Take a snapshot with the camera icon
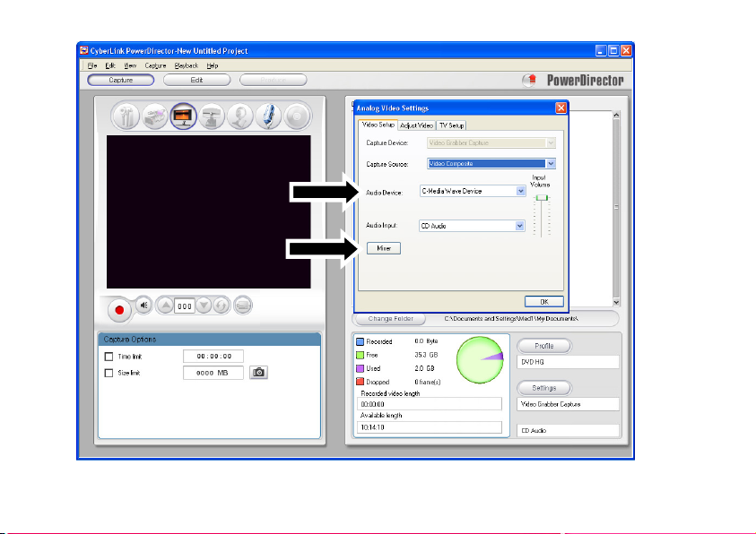 (259, 372)
